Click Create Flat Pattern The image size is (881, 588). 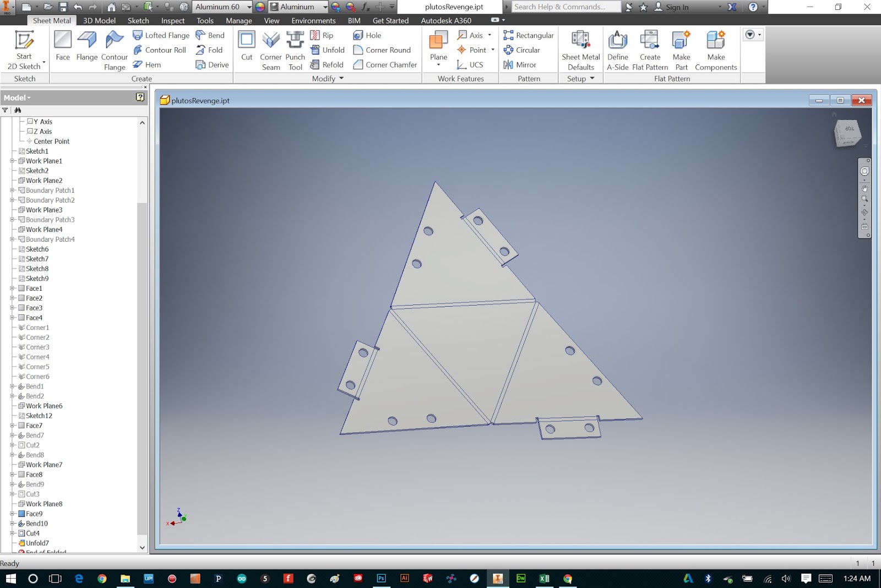[x=650, y=51]
